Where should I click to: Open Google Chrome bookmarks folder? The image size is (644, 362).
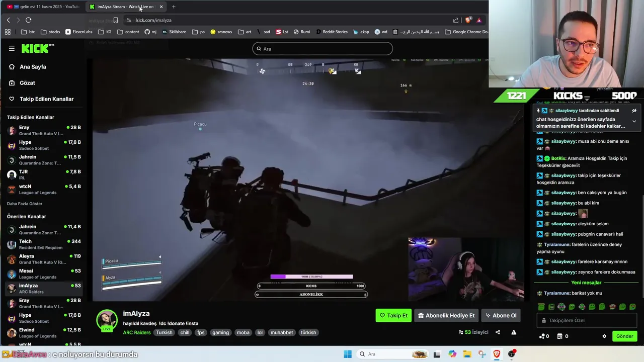point(466,32)
